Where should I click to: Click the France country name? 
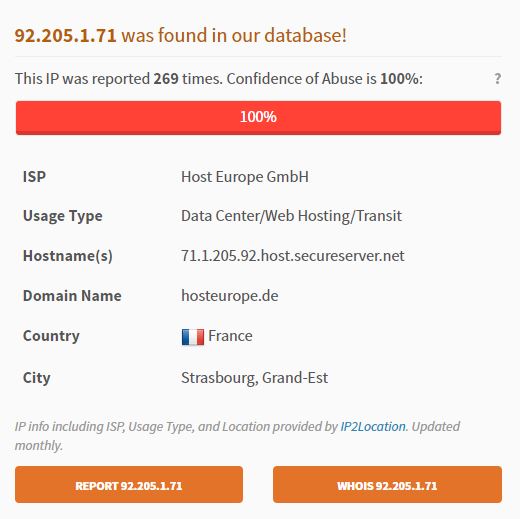pyautogui.click(x=230, y=336)
